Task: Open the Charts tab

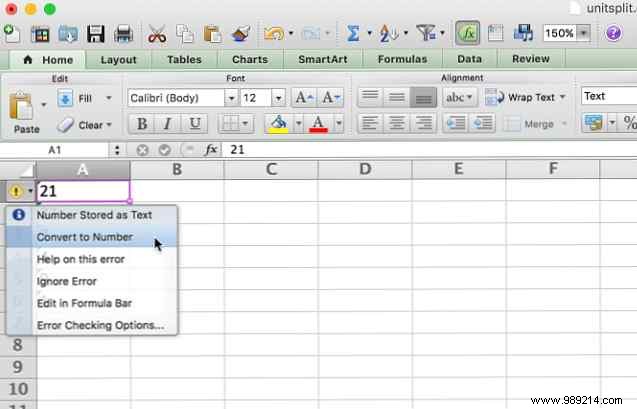Action: coord(250,60)
